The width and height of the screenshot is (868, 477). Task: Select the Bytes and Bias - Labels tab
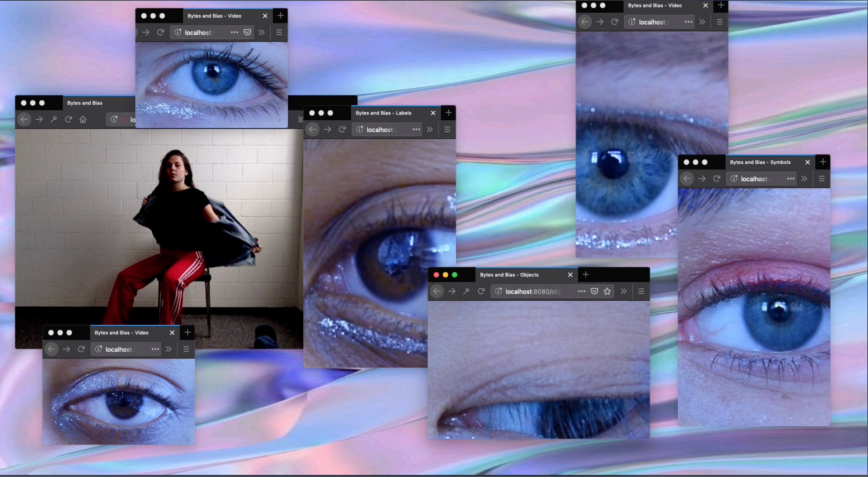coord(383,113)
